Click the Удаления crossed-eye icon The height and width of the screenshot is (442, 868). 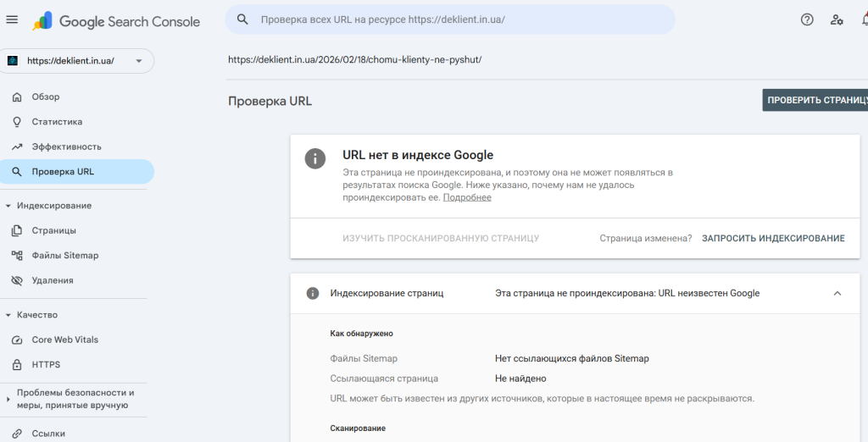17,280
